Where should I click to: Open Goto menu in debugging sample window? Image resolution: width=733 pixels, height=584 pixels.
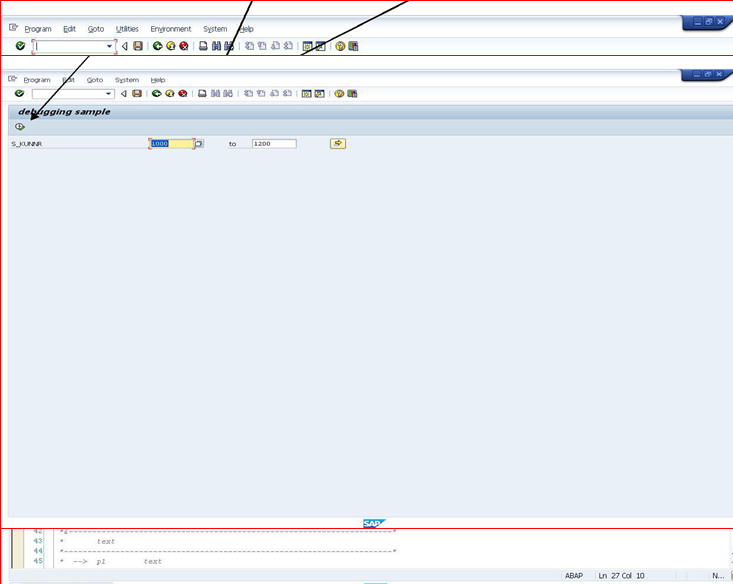tap(95, 80)
